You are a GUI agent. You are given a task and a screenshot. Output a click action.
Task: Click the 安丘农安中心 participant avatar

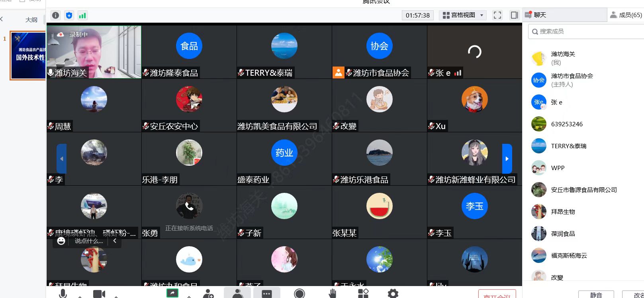[189, 99]
